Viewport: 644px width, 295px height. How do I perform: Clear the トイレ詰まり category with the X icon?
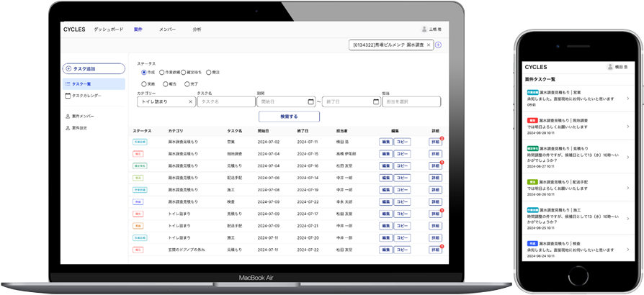click(x=190, y=101)
